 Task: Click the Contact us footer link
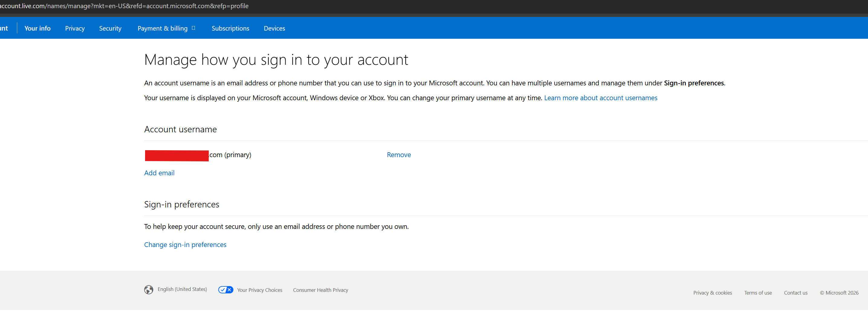(795, 292)
